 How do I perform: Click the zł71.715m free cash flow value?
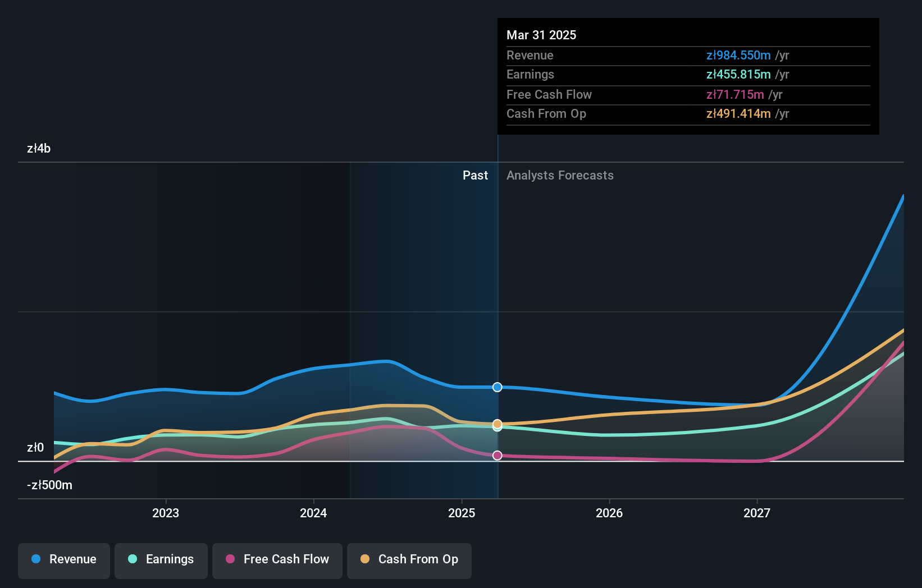735,94
